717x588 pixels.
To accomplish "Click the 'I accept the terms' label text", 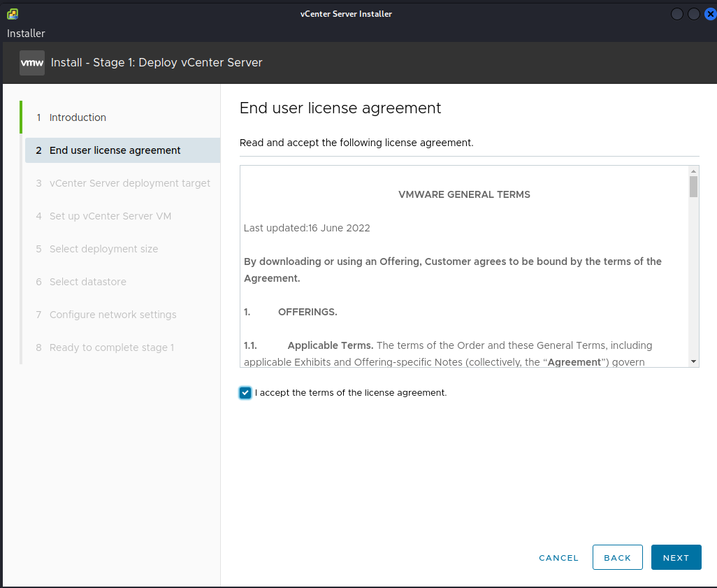I will coord(350,393).
